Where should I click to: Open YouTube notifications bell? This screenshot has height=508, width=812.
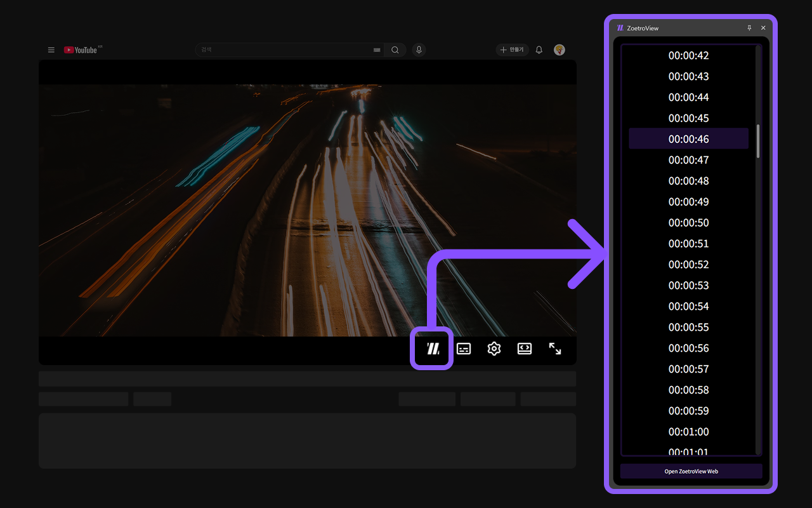[539, 50]
